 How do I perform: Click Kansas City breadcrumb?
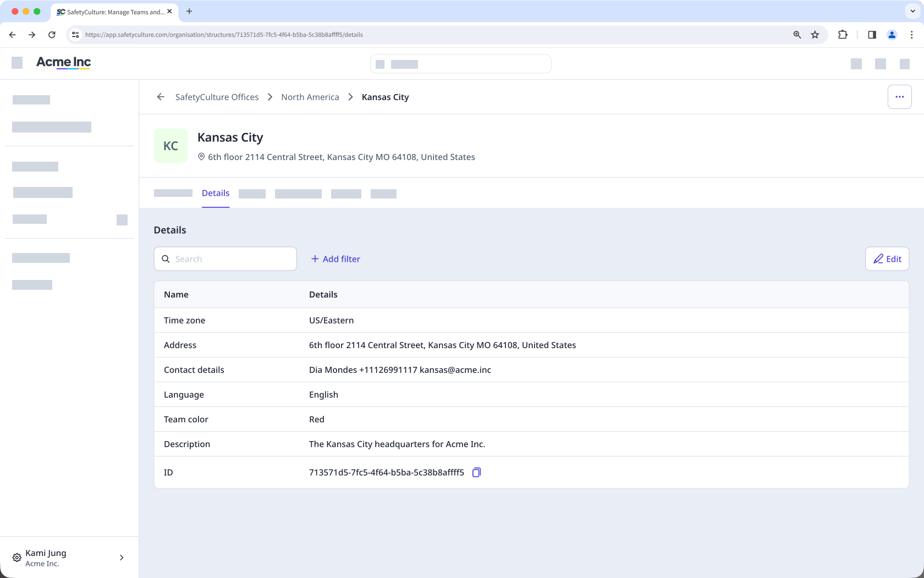[385, 97]
